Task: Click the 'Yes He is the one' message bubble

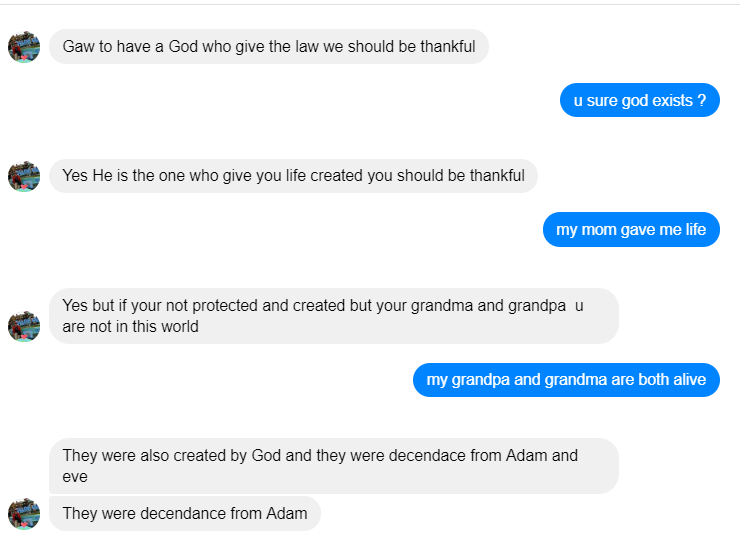Action: pos(293,176)
